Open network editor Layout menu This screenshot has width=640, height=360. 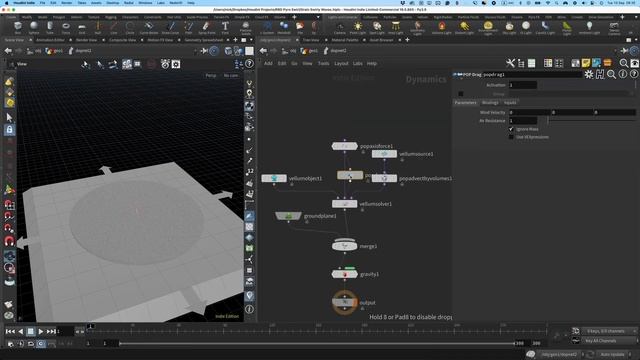tap(341, 63)
